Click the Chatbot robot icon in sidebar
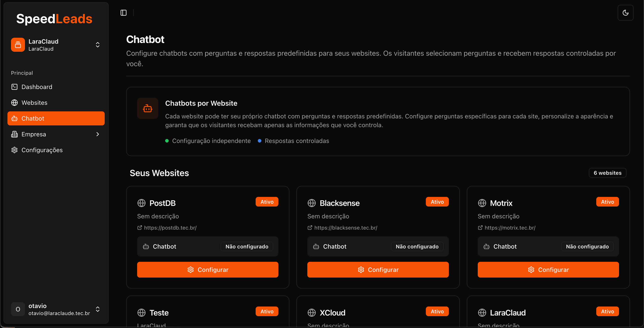 14,118
